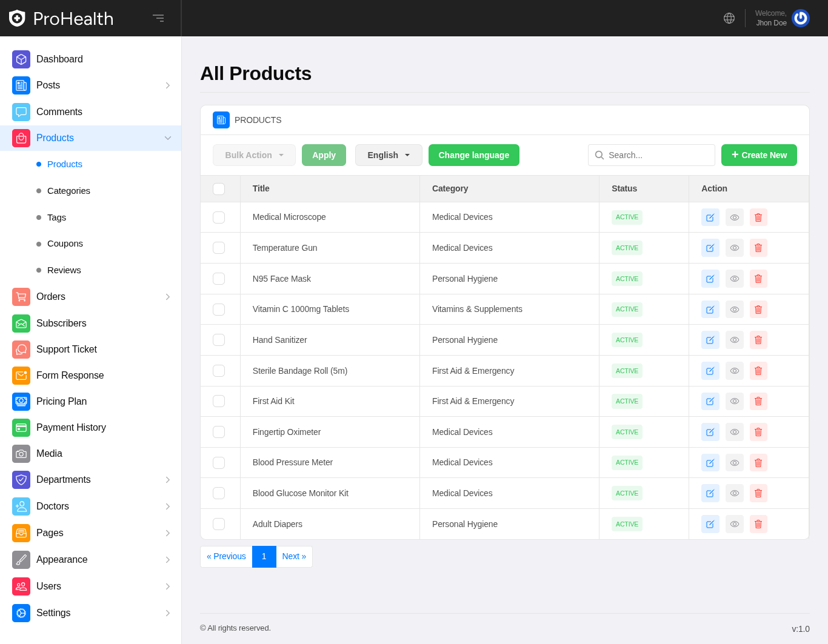Open the Categories submenu item
Viewport: 828px width, 644px height.
pos(68,191)
